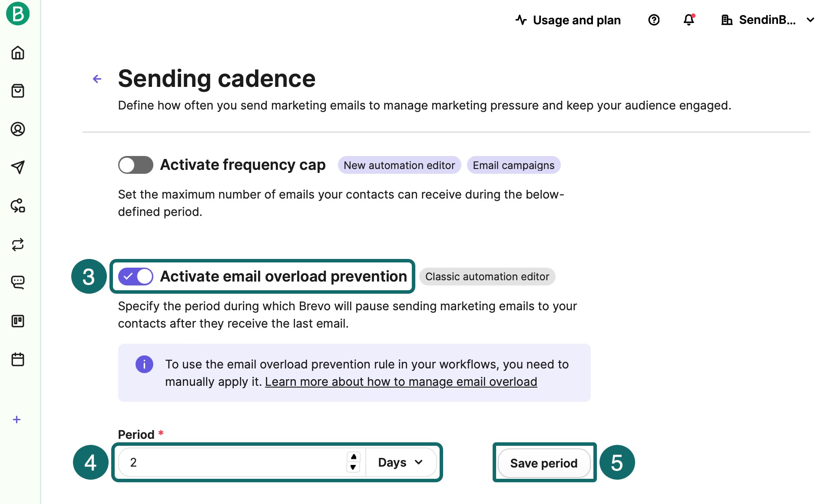Open the e-commerce shopping bag section
Image resolution: width=828 pixels, height=504 pixels.
(x=18, y=91)
